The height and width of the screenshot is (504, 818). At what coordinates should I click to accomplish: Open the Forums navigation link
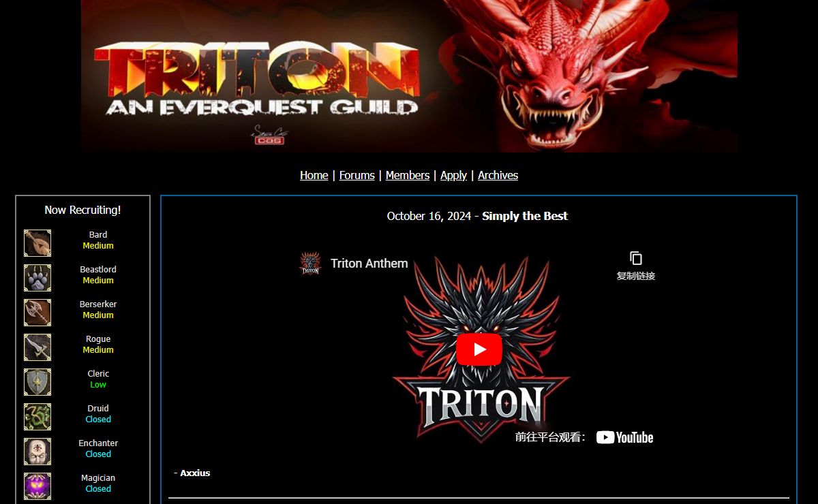point(357,175)
